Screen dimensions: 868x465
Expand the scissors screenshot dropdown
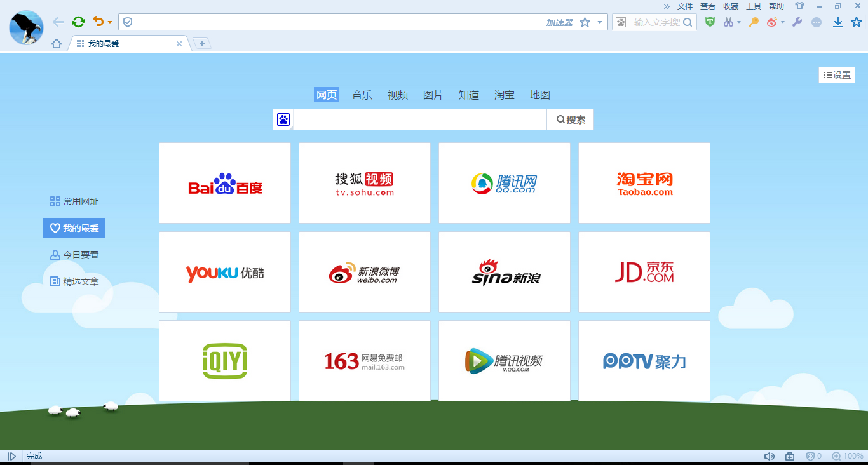pos(739,22)
